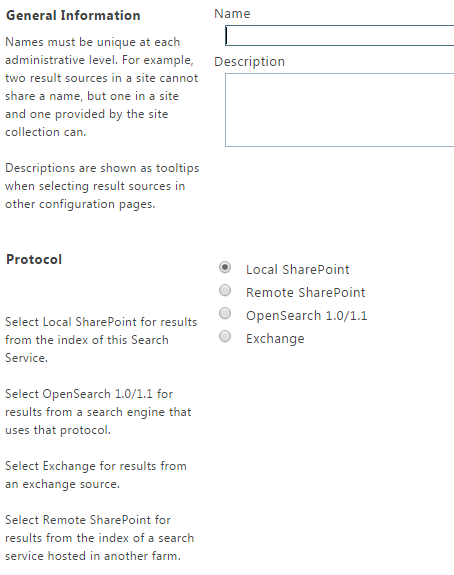
Task: Click the Remote SharePoint option label text
Action: (305, 293)
